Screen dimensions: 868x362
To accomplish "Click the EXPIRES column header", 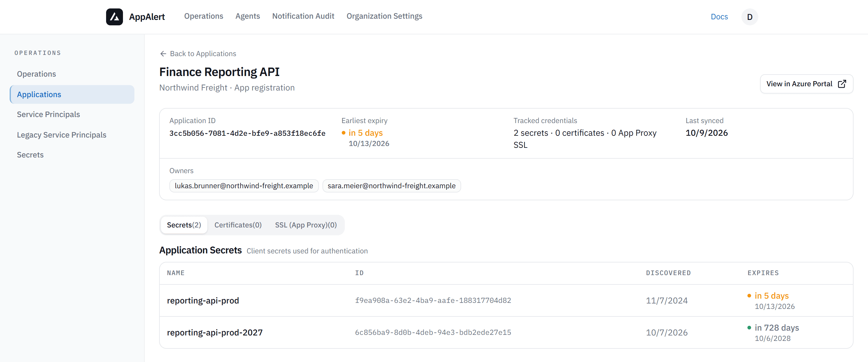I will click(763, 273).
